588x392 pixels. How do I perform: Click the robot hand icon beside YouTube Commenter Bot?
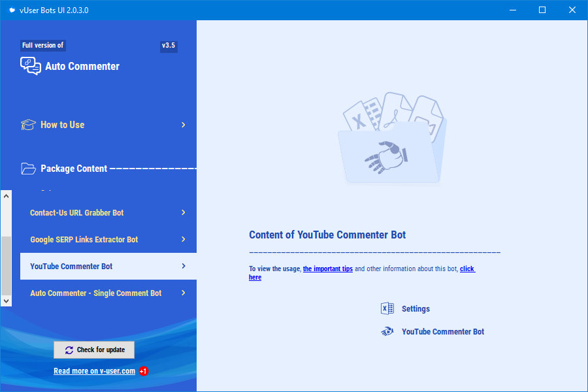pos(387,332)
